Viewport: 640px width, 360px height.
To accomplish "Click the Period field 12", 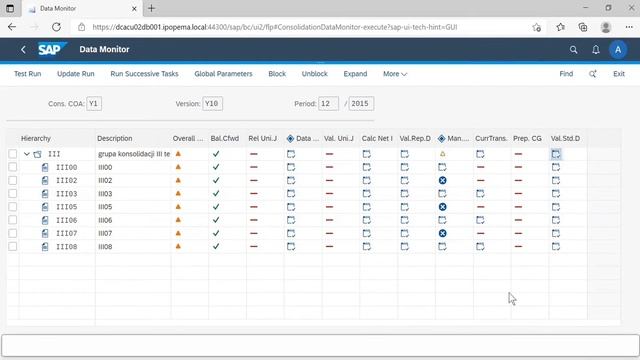I will pos(328,104).
